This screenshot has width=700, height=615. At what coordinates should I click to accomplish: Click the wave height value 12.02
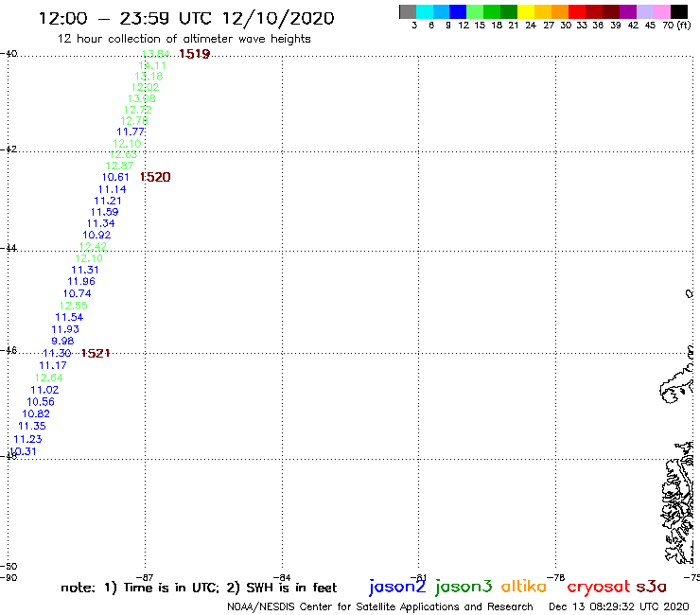coord(145,88)
